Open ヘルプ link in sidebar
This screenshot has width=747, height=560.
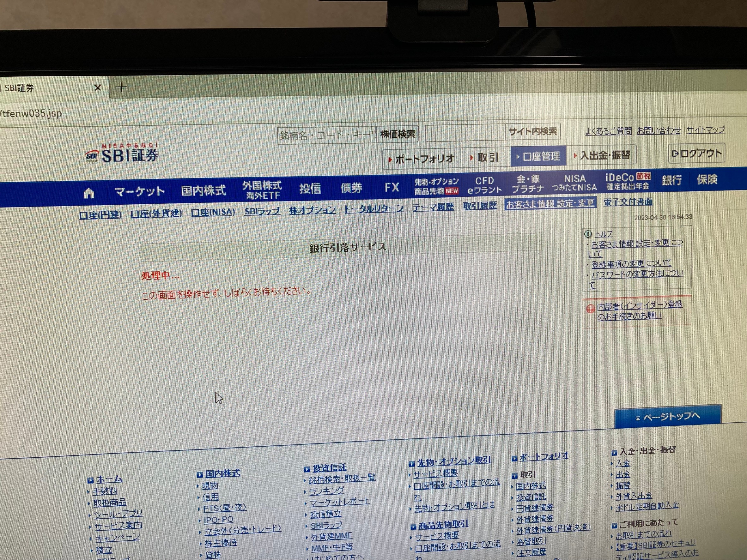pos(604,234)
